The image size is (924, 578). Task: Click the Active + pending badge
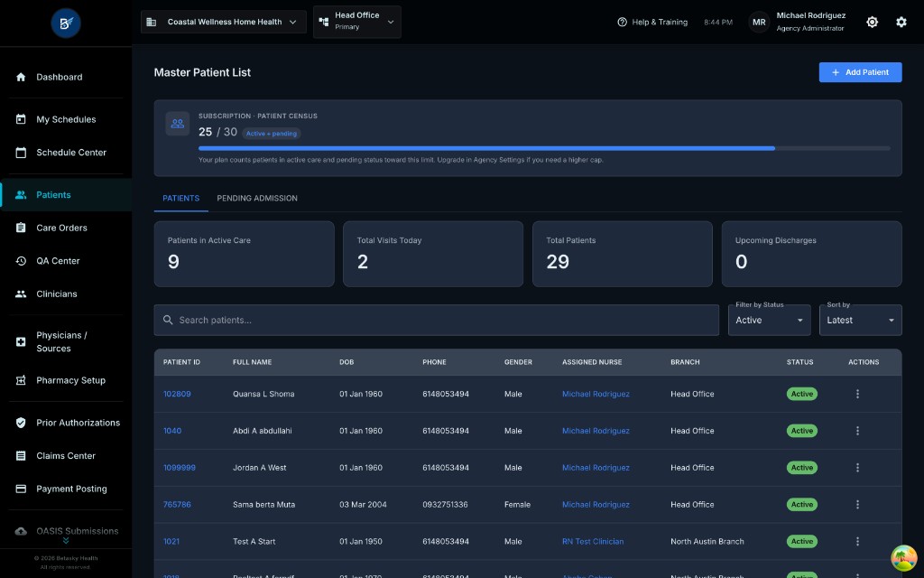[x=272, y=134]
